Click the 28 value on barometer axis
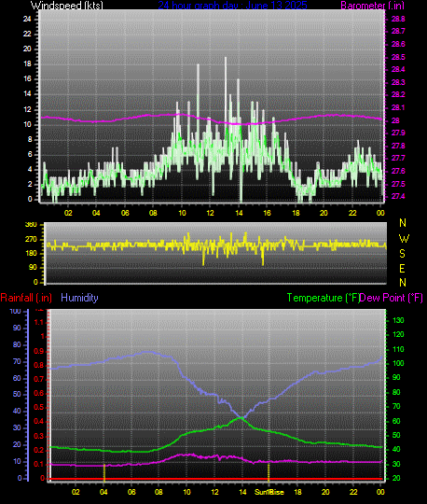 (395, 120)
